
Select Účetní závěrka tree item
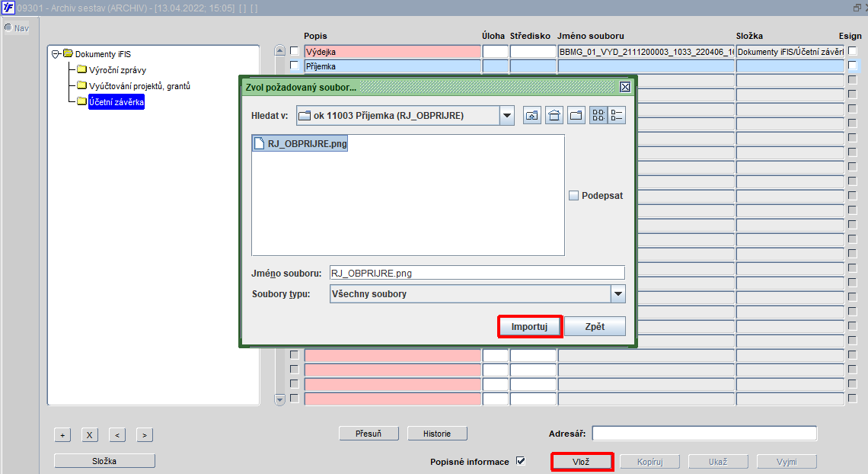pos(116,102)
